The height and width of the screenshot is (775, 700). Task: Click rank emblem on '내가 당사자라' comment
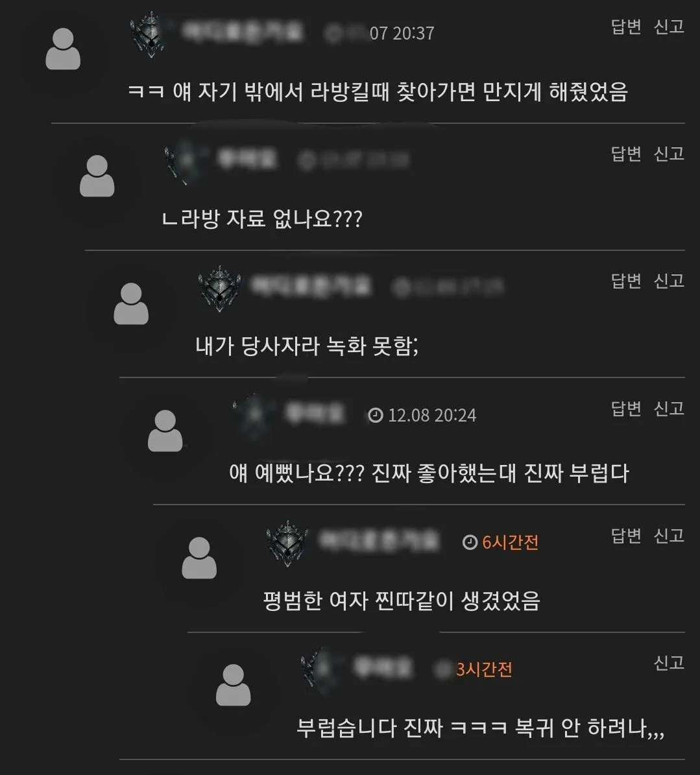coord(219,289)
